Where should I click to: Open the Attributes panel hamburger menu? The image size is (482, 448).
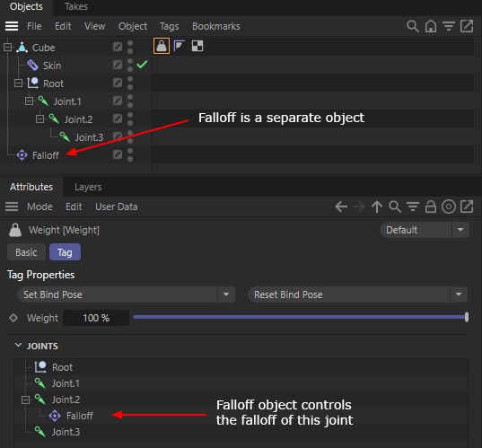[12, 206]
